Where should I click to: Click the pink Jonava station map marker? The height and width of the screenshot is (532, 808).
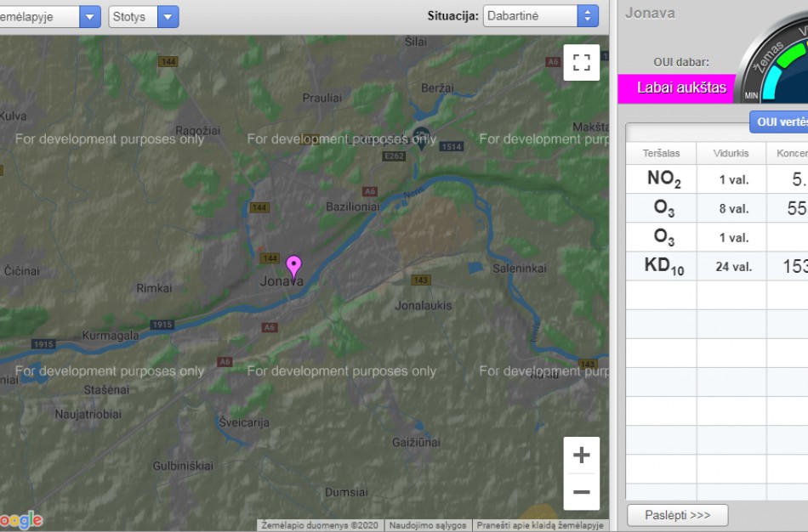coord(293,266)
